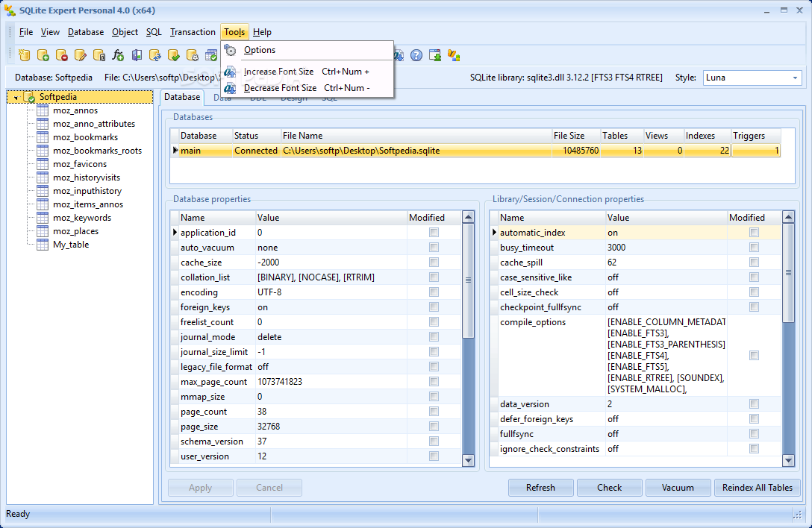The width and height of the screenshot is (812, 528).
Task: Click the table icon next to My_table
Action: tap(43, 245)
